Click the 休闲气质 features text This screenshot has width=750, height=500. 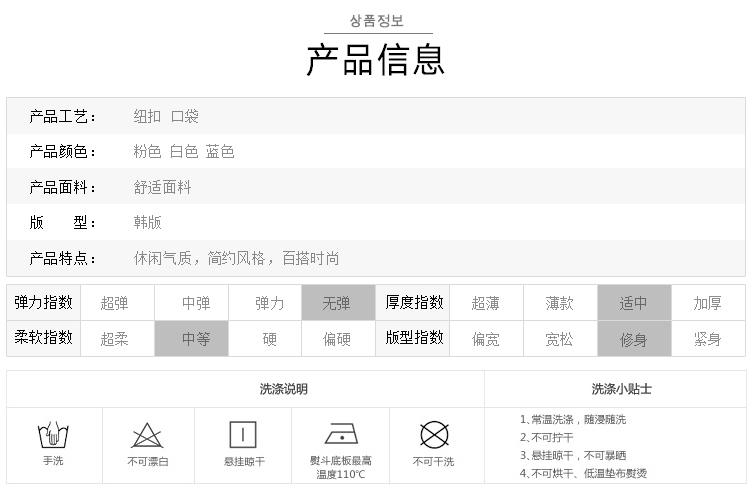pos(236,258)
